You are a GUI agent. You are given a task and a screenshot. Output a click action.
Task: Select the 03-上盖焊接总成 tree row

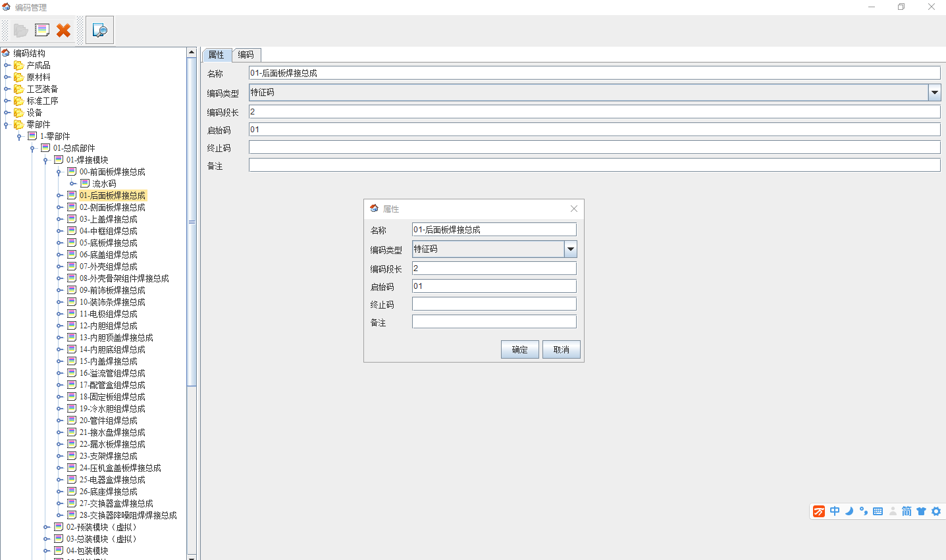click(x=109, y=219)
